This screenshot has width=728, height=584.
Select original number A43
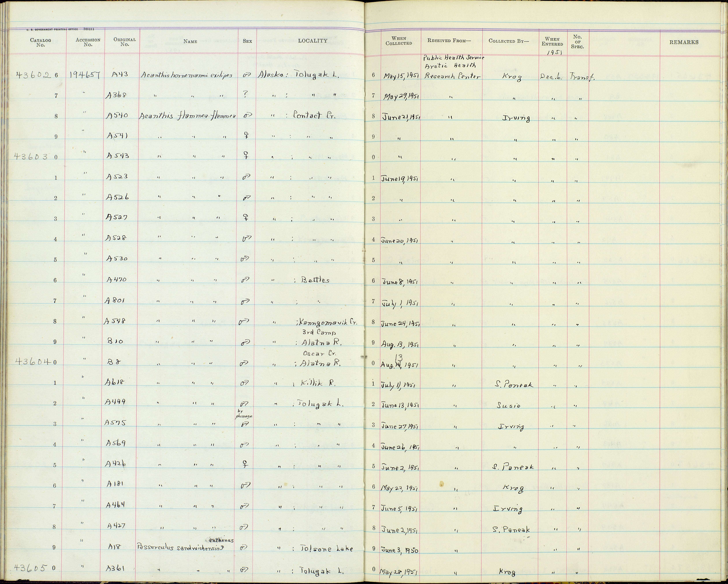(119, 74)
